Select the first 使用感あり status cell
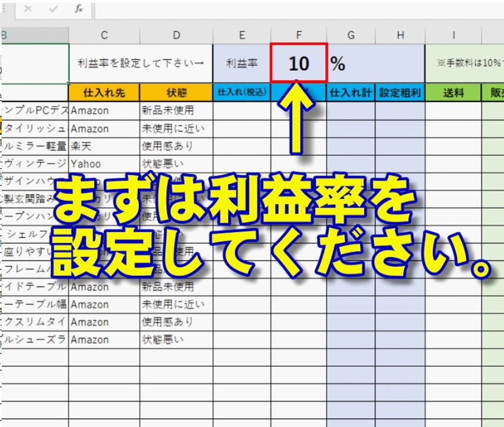Image resolution: width=504 pixels, height=427 pixels. (176, 147)
